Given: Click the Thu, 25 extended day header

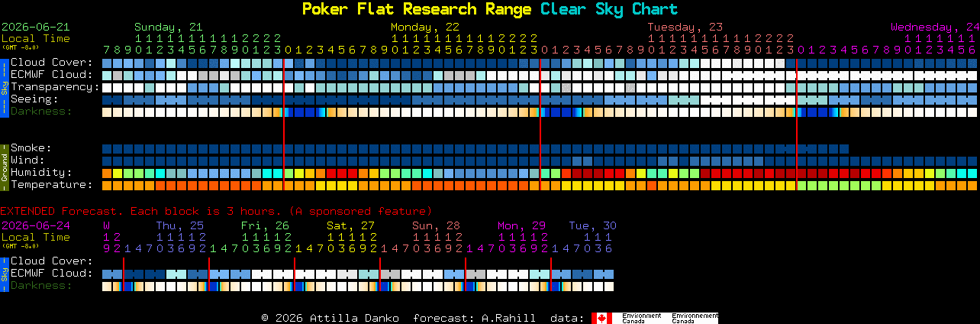Looking at the screenshot, I should (180, 225).
